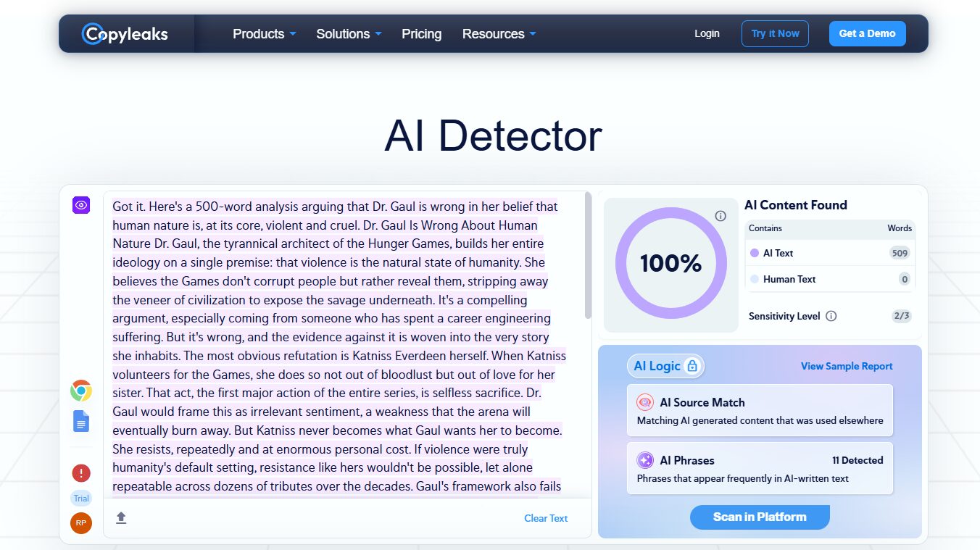This screenshot has height=550, width=980.
Task: Open the View Sample Report link
Action: click(x=846, y=366)
